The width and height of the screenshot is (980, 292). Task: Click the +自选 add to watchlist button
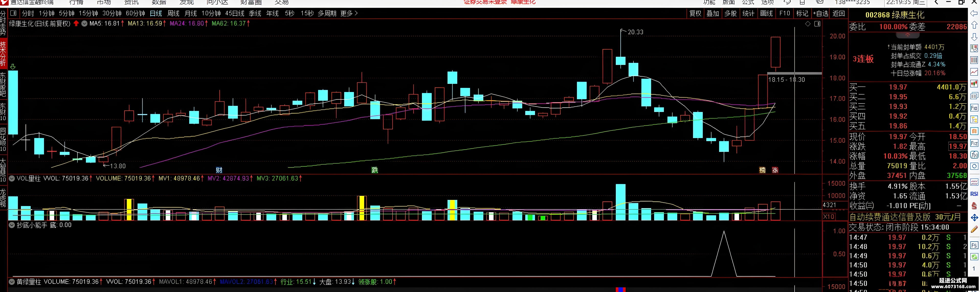pyautogui.click(x=821, y=13)
